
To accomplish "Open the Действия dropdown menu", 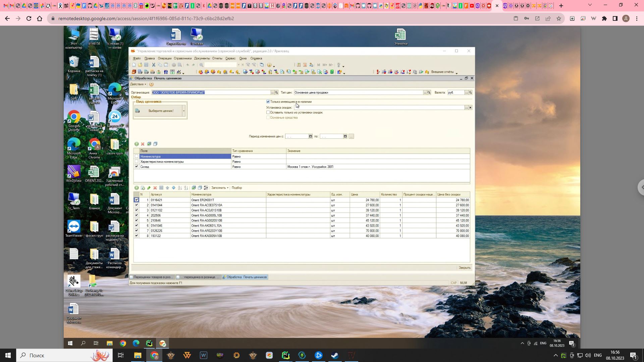I will tap(138, 84).
